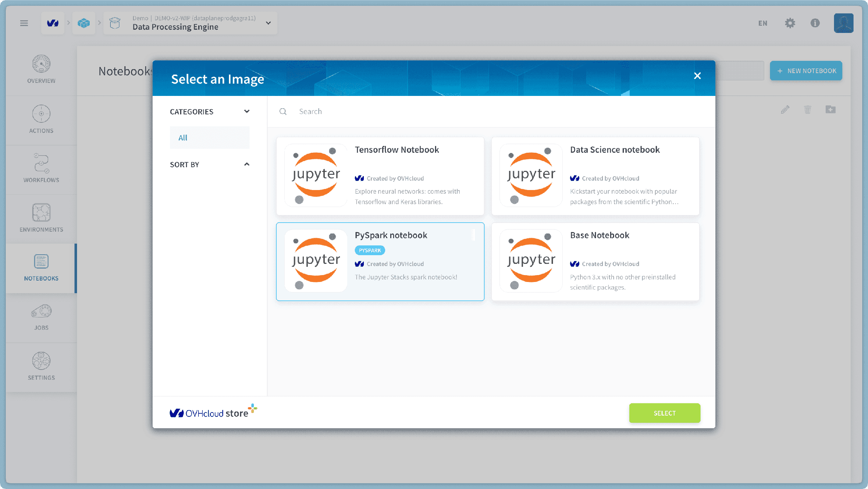
Task: Go to Overview in the sidebar
Action: point(41,70)
